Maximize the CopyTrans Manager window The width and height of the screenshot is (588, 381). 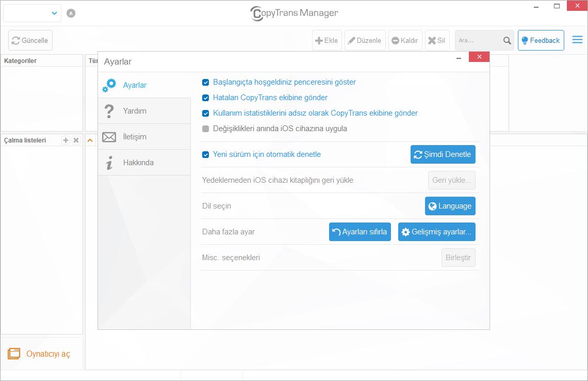tap(557, 6)
